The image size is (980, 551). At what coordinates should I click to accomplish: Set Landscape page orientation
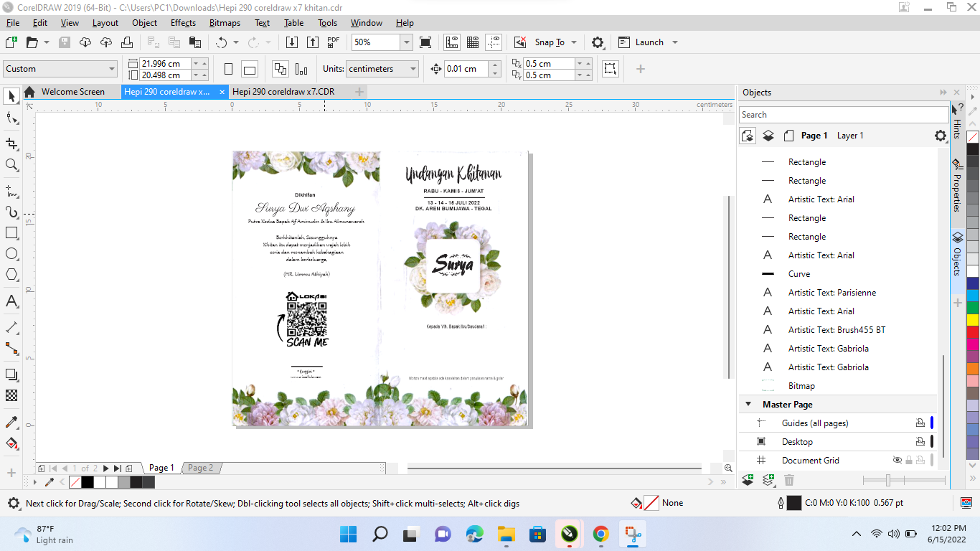click(250, 69)
